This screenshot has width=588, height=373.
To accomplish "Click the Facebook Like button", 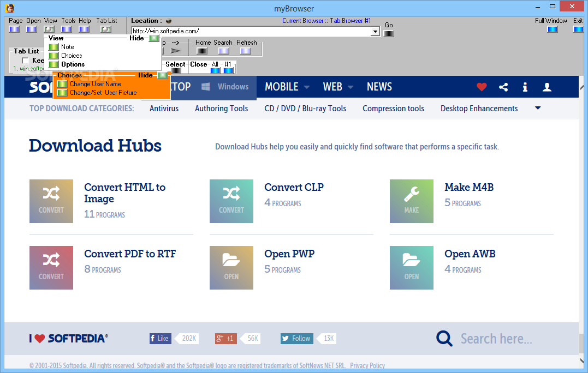I will coord(160,339).
